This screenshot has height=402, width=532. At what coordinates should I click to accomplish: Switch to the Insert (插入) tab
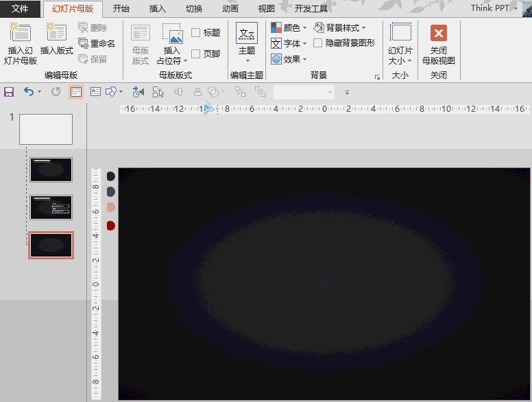tap(158, 9)
